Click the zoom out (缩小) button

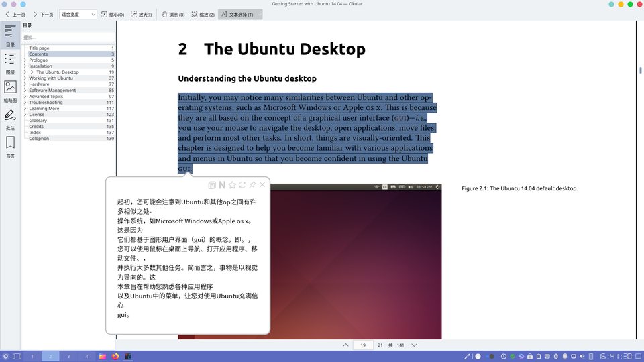coord(113,14)
